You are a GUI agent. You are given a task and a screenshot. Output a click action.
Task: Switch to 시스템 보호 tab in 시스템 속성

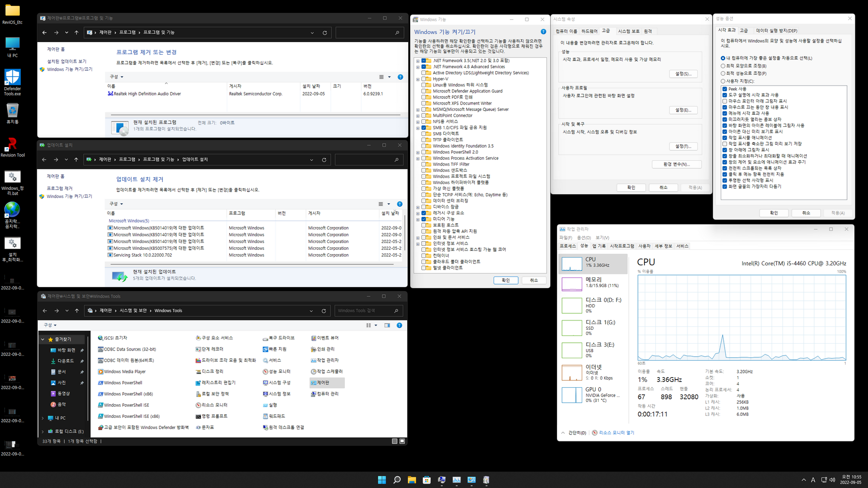(x=629, y=31)
